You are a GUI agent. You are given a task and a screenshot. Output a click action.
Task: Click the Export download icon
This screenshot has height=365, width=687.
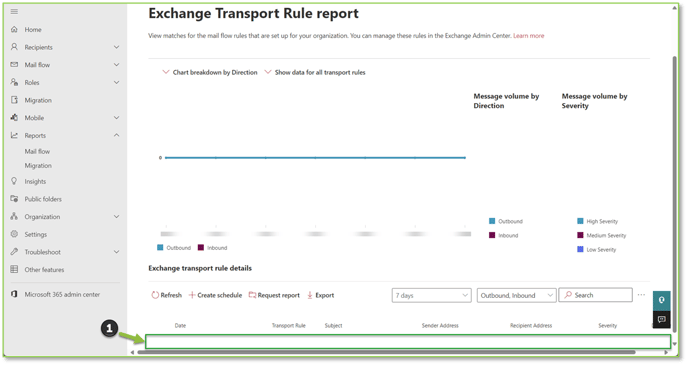tap(310, 295)
